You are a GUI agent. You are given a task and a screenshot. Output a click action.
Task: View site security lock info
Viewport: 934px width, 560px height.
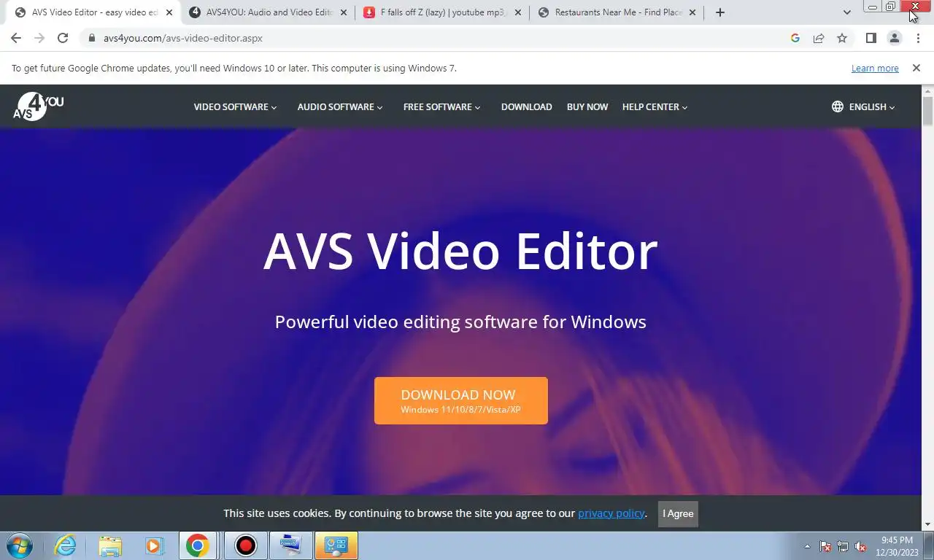90,38
